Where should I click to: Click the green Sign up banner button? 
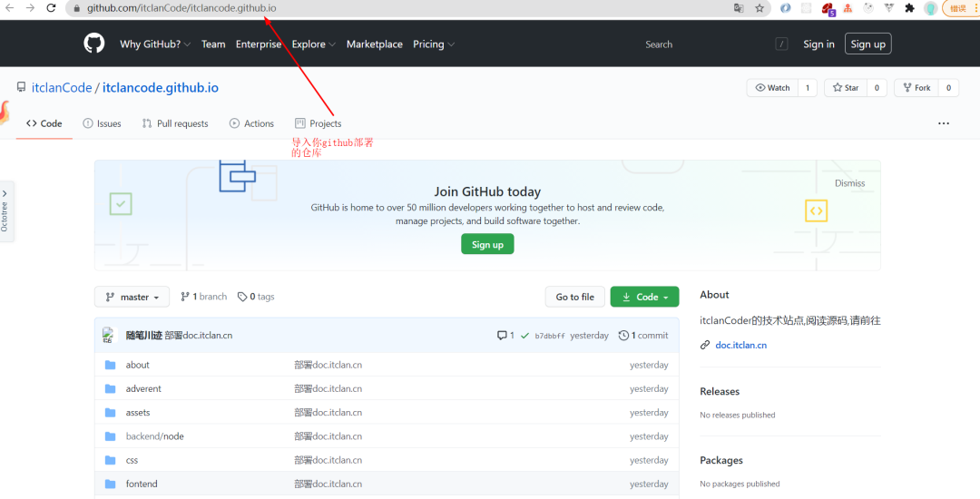(487, 244)
